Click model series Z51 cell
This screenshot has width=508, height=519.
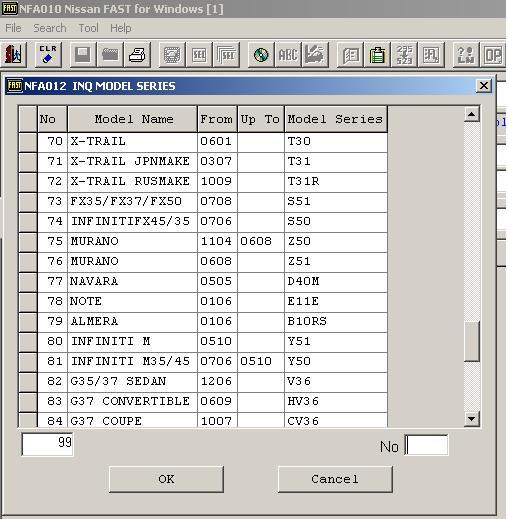[336, 262]
